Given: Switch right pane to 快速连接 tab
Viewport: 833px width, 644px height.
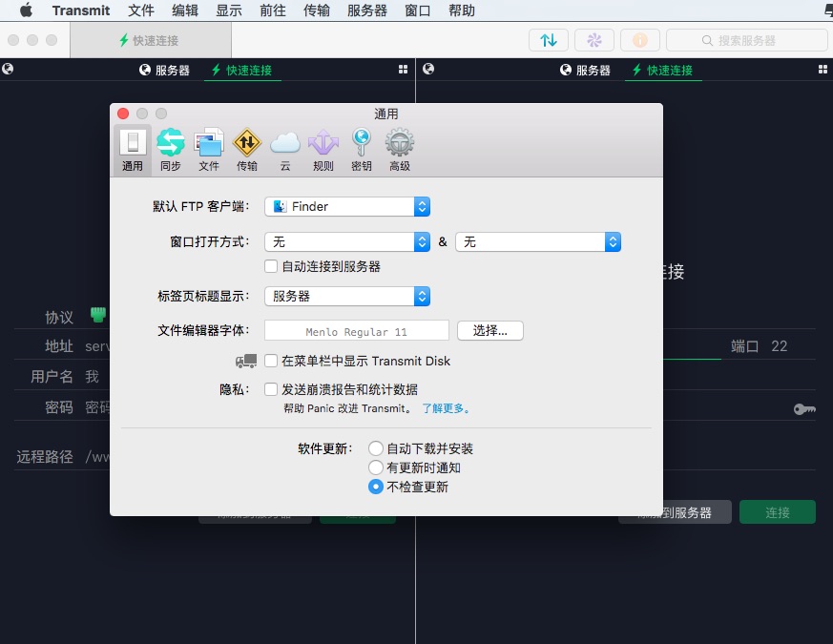Looking at the screenshot, I should (x=662, y=71).
